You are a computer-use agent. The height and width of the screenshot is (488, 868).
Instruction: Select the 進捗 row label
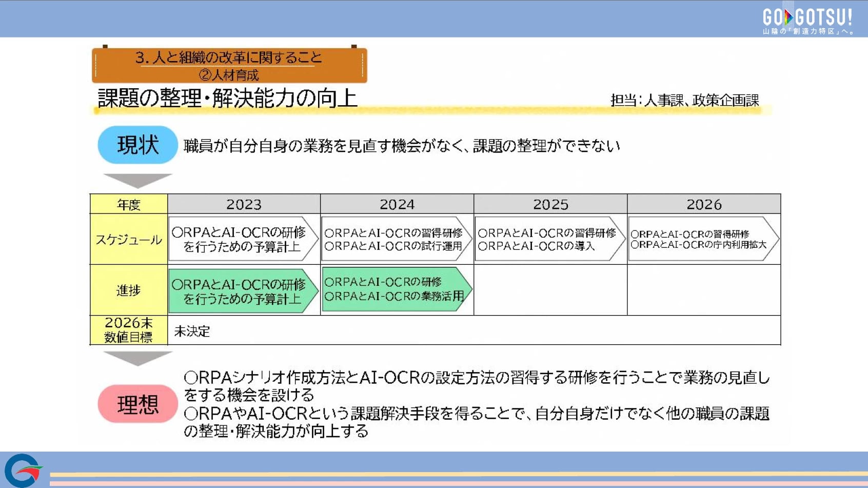pos(129,290)
